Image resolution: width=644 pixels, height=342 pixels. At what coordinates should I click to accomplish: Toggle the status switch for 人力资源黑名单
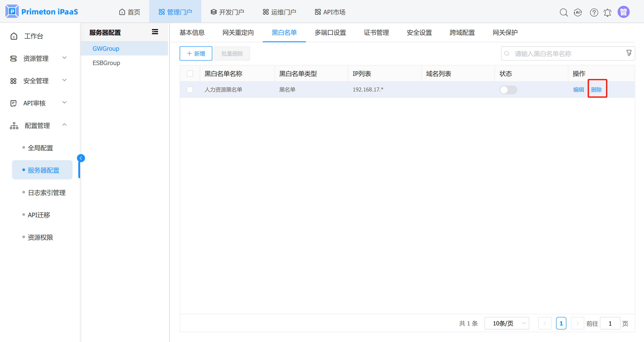click(508, 90)
